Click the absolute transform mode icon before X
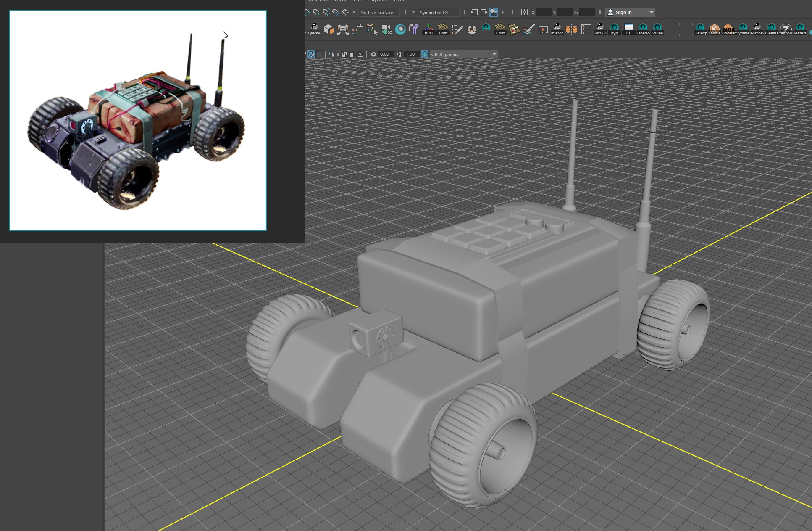 coord(524,12)
